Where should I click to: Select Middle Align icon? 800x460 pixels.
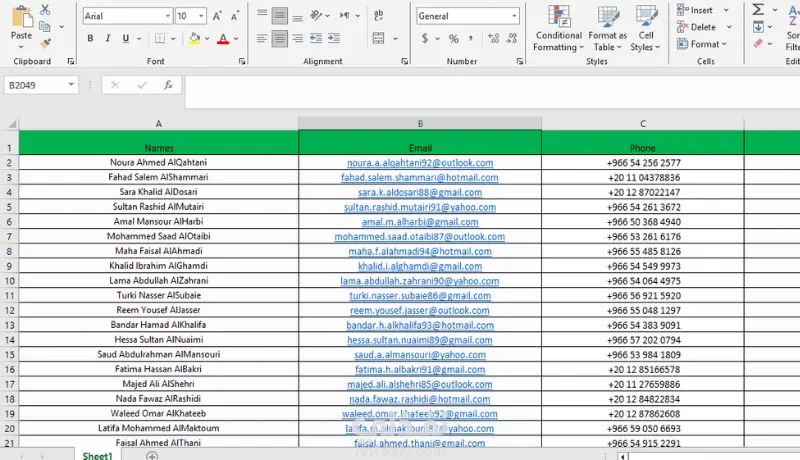280,16
